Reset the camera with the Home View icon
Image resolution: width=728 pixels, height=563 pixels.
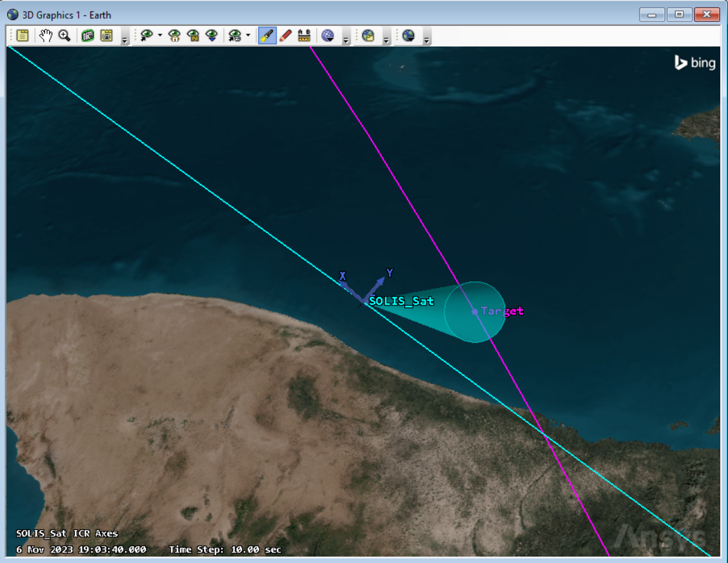coord(173,36)
